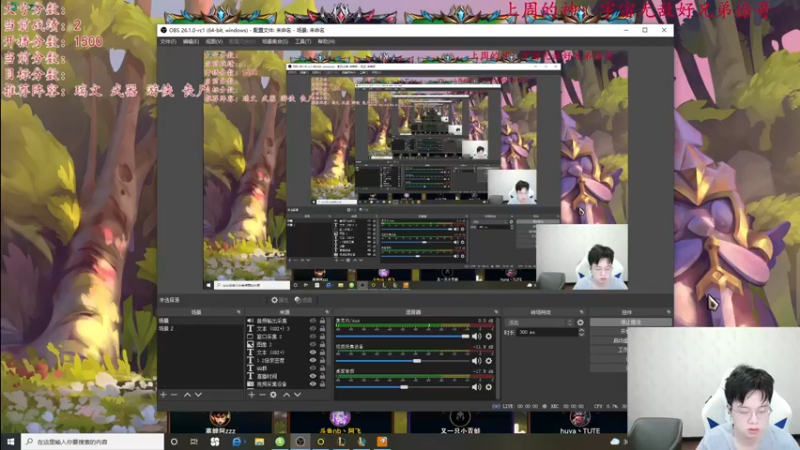Add a new scene with the plus icon
Screen dimensions: 800x450
tap(163, 394)
